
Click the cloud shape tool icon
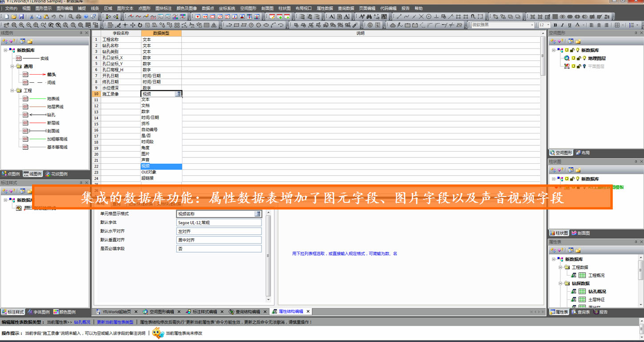tap(393, 25)
